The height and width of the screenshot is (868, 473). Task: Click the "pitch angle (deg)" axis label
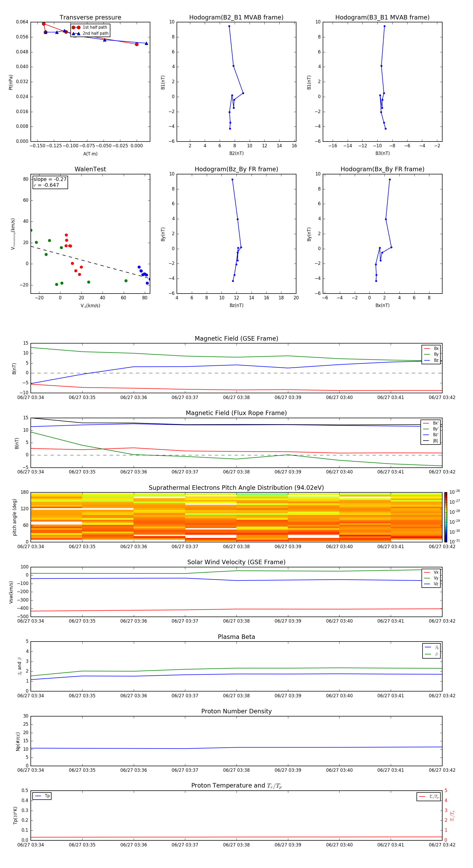[14, 517]
